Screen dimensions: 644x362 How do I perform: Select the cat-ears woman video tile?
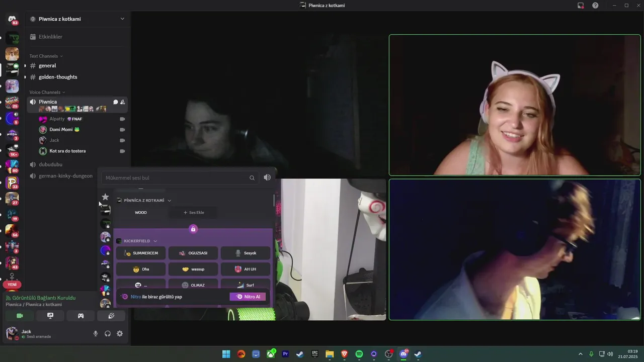click(x=515, y=105)
